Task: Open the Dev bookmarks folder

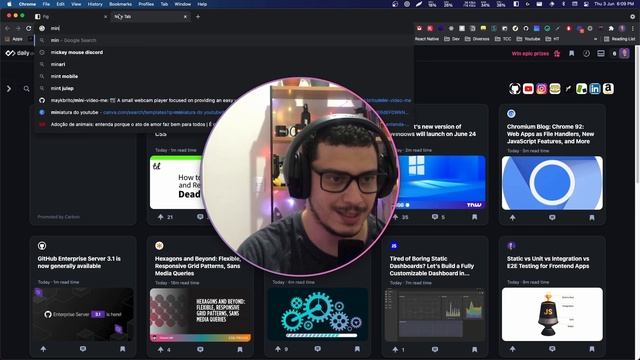Action: [452, 39]
